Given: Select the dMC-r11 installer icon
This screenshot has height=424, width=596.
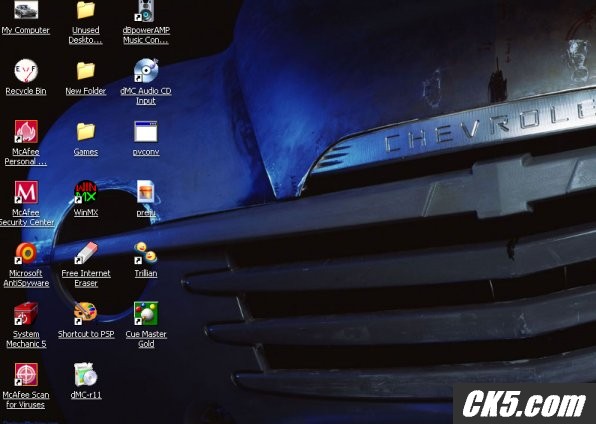Looking at the screenshot, I should click(x=86, y=374).
